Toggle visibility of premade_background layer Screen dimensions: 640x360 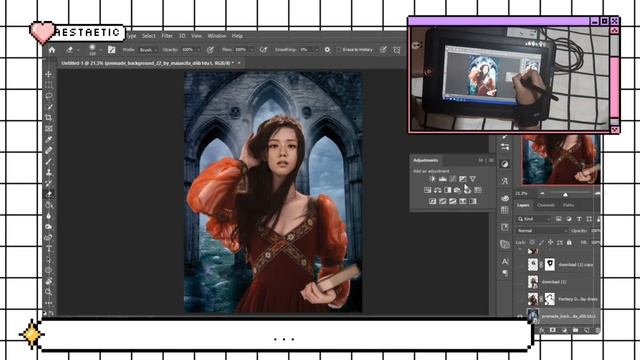click(520, 316)
